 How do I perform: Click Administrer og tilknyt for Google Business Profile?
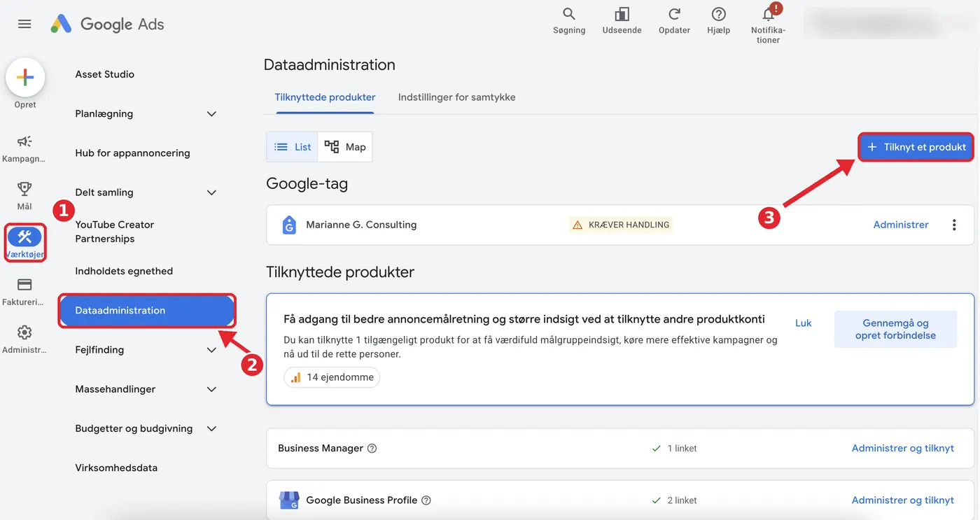[903, 500]
